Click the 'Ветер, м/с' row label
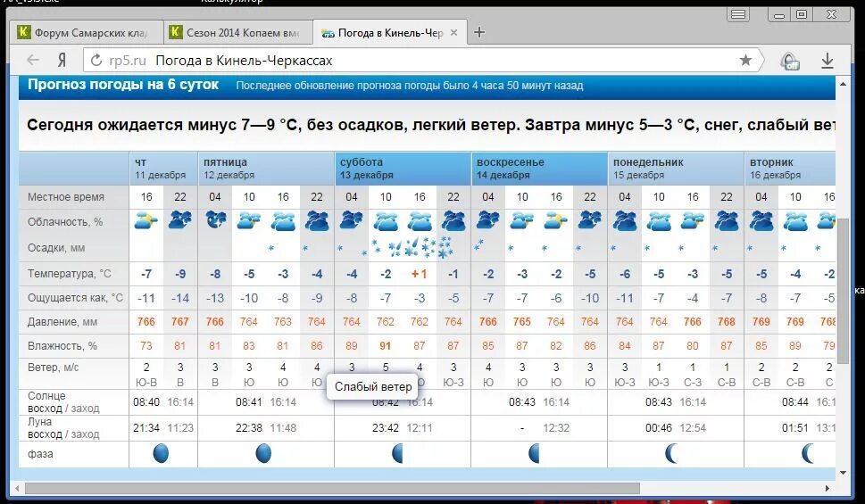Viewport: 865px width, 504px height. click(x=54, y=368)
